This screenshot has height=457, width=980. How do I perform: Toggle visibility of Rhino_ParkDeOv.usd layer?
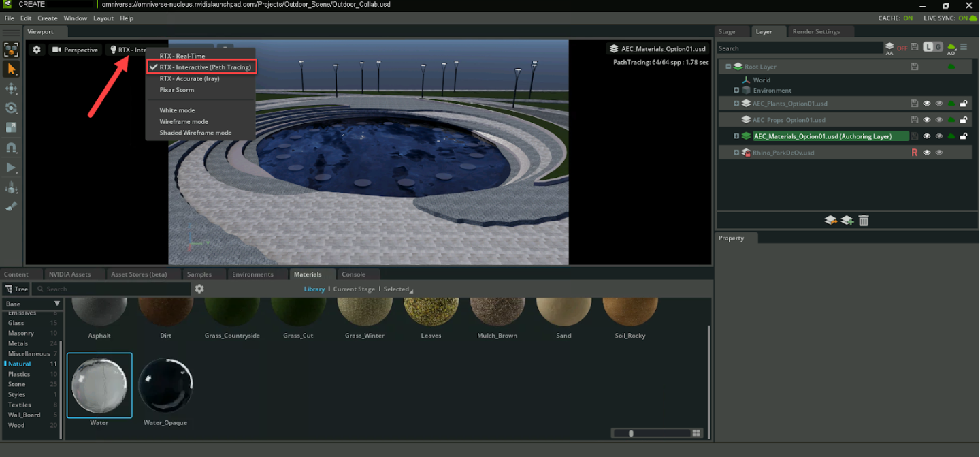pos(926,153)
